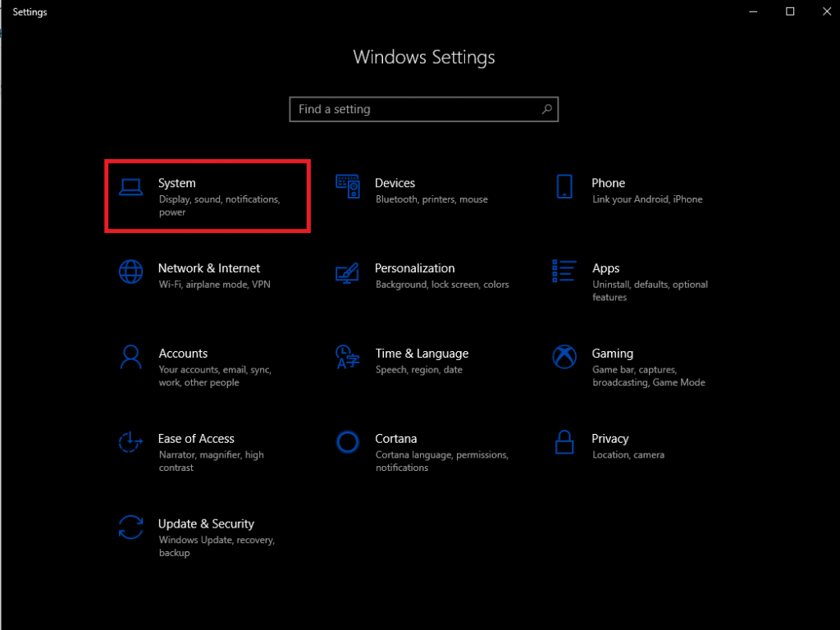
Task: Click the Apps list icon
Action: pos(564,271)
